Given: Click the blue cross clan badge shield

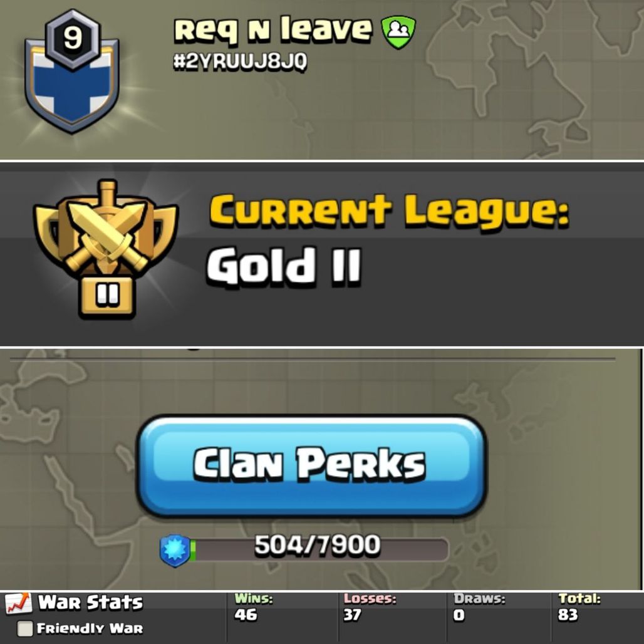Looking at the screenshot, I should pos(72,84).
